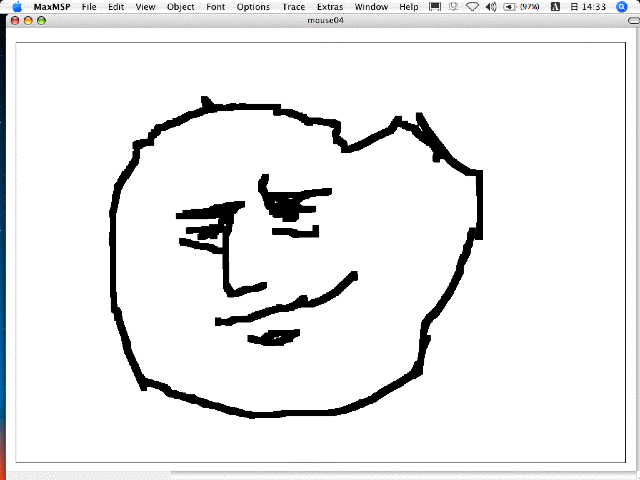This screenshot has width=640, height=480.
Task: Open the View menu
Action: [x=145, y=7]
